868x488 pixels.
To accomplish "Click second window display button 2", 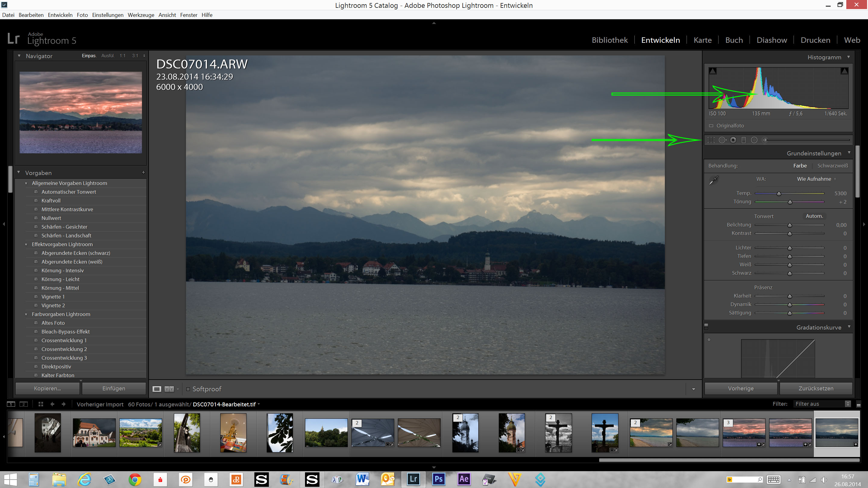I will [24, 404].
